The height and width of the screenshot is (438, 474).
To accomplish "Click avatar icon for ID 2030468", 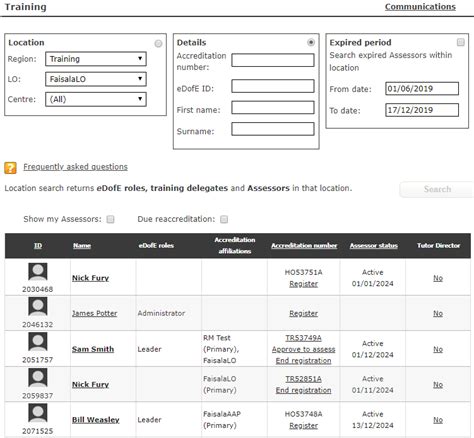I will pos(38,272).
